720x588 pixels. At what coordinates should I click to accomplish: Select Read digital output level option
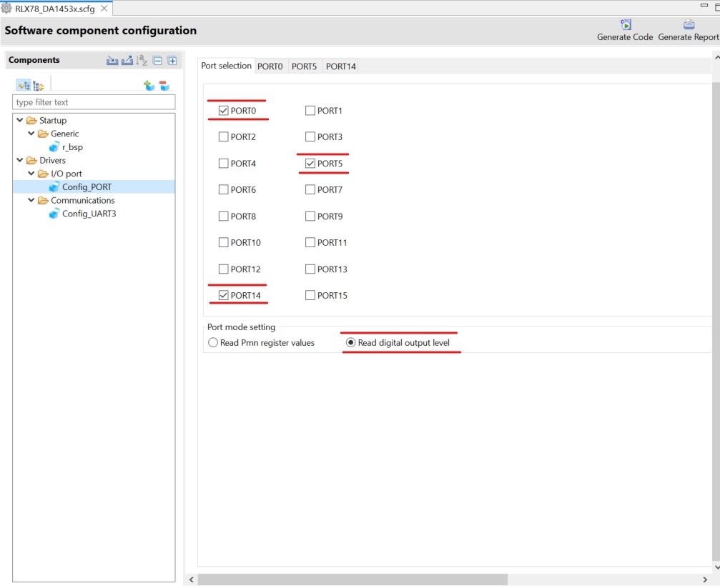(351, 342)
